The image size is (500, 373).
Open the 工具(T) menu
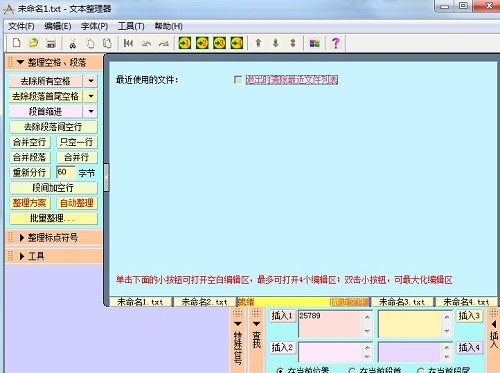click(x=131, y=26)
